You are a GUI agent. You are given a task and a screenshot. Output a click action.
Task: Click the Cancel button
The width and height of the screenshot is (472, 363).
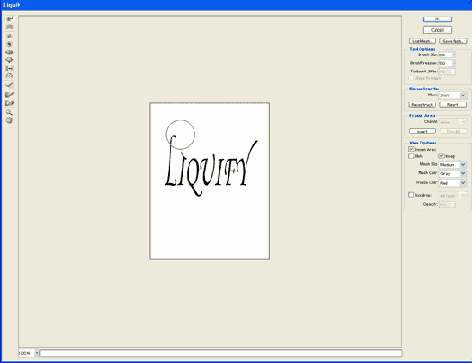click(437, 30)
